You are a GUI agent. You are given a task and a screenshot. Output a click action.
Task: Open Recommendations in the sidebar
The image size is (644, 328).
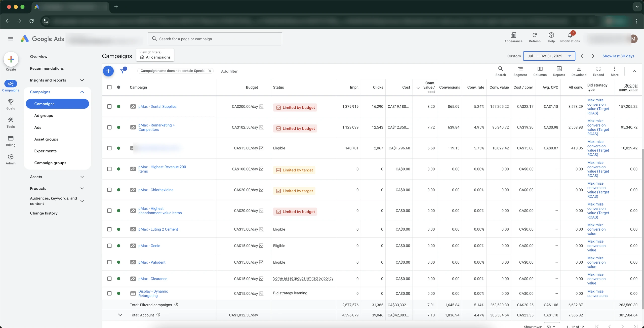coord(47,68)
